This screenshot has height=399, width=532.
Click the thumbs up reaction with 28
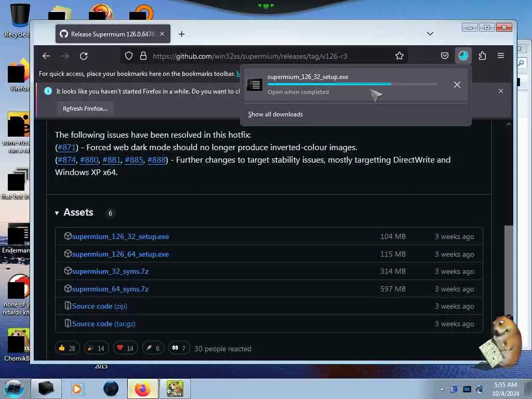pos(67,348)
